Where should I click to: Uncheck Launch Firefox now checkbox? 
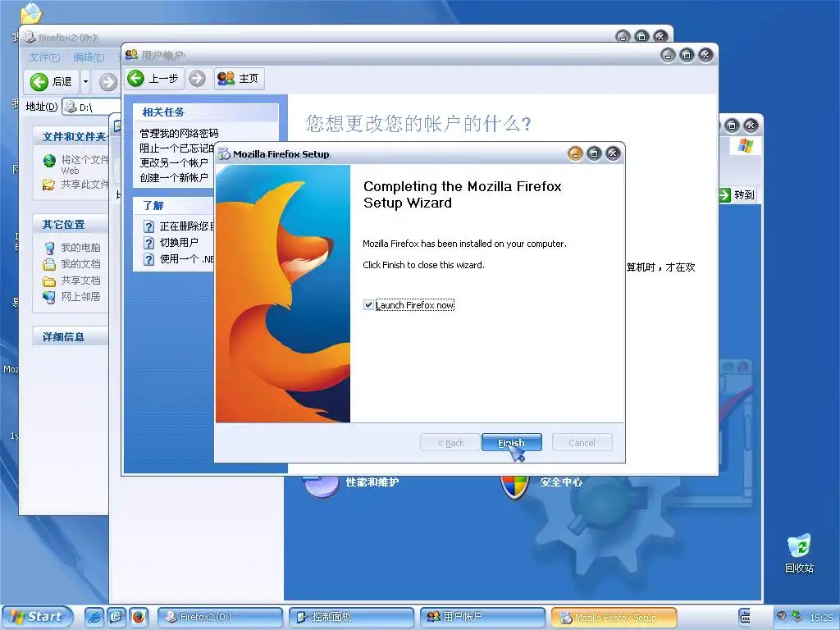[x=368, y=305]
